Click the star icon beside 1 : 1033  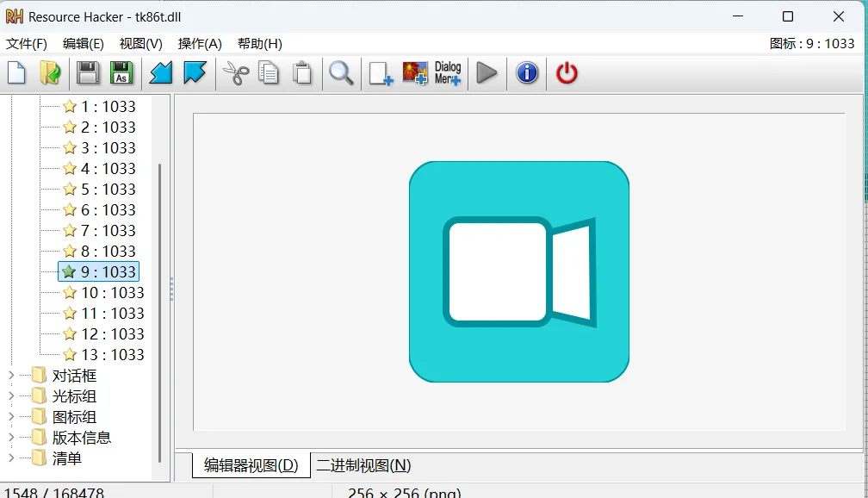(x=70, y=106)
